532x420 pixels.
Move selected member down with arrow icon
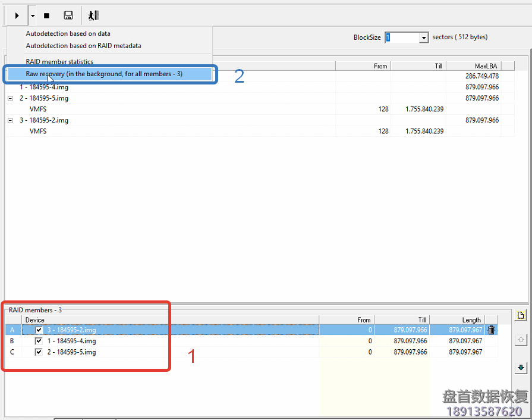(521, 368)
